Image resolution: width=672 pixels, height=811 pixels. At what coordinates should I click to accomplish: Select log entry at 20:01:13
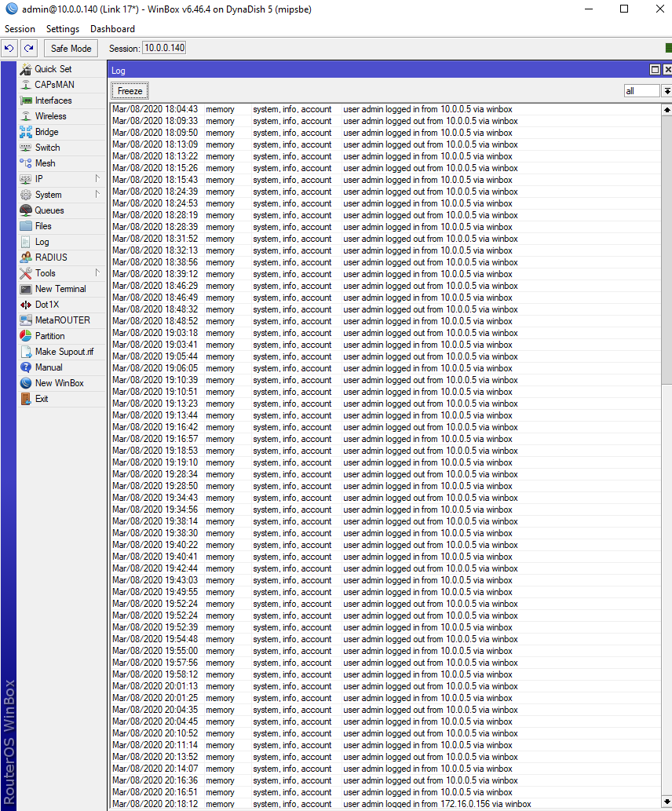click(385, 686)
